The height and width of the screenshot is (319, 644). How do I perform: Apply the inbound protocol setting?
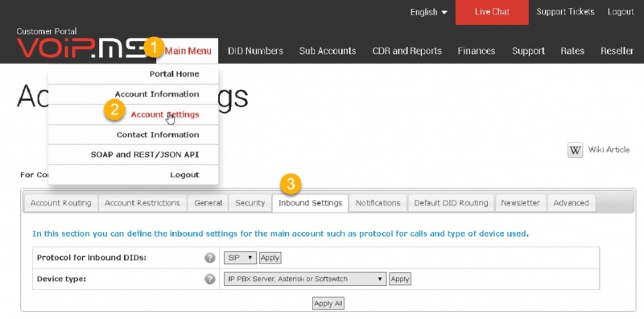270,258
